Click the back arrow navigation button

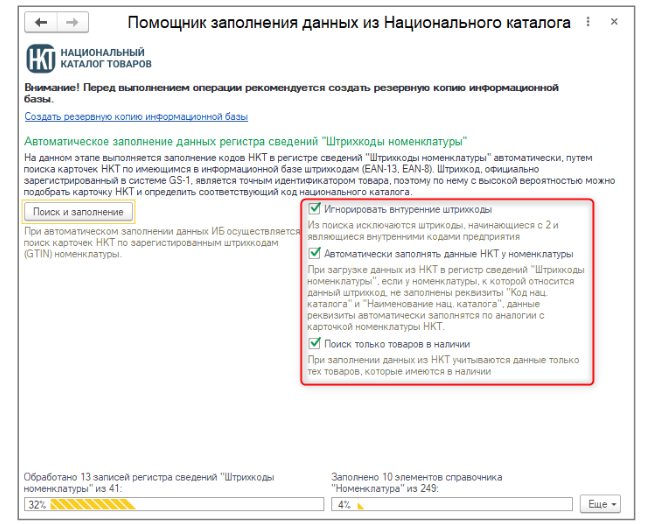[39, 22]
